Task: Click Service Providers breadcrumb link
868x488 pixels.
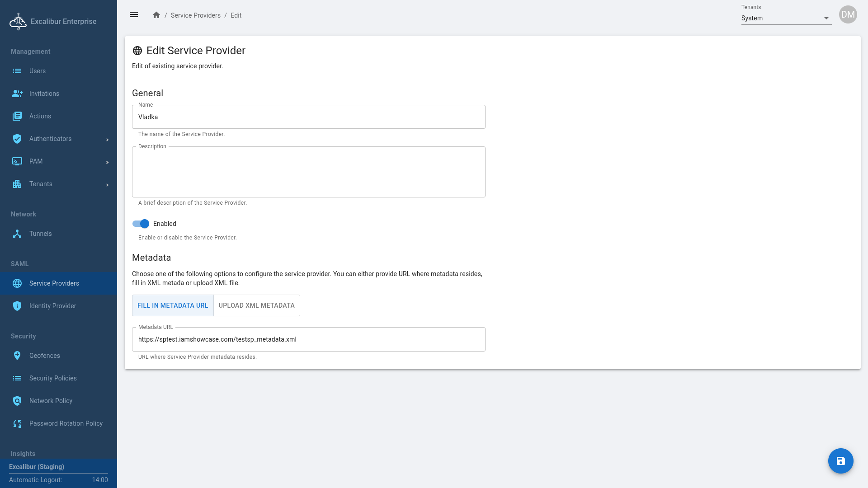Action: (x=196, y=15)
